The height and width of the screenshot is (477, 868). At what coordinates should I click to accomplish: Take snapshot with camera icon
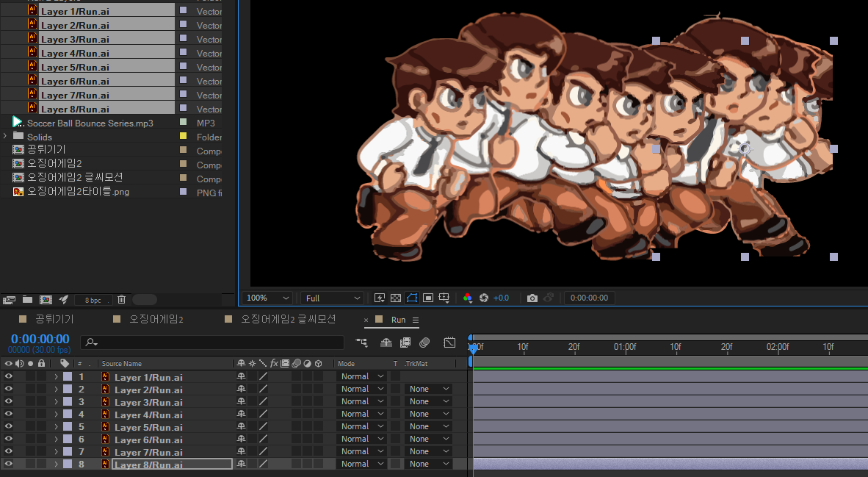532,298
